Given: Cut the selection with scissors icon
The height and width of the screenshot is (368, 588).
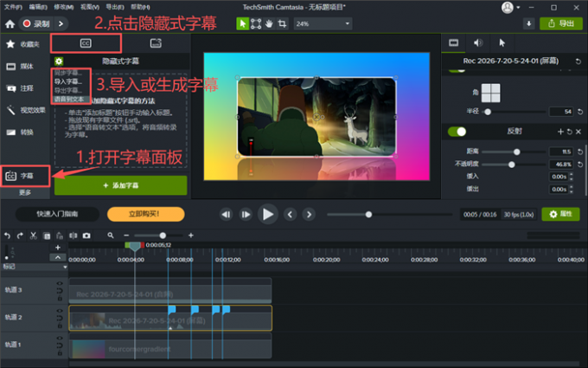Looking at the screenshot, I should point(34,236).
